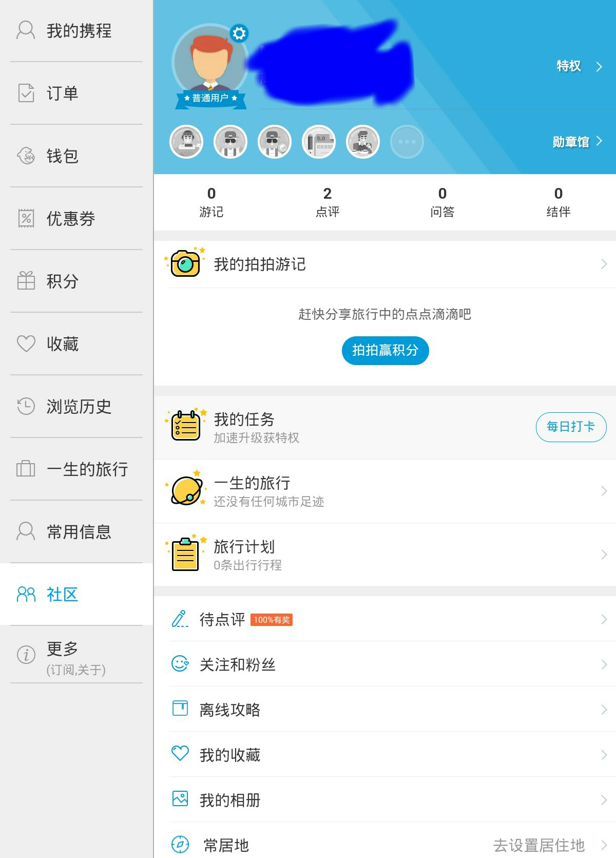Open 常用信息 in the sidebar
Screen dimensions: 616x858
pos(76,532)
